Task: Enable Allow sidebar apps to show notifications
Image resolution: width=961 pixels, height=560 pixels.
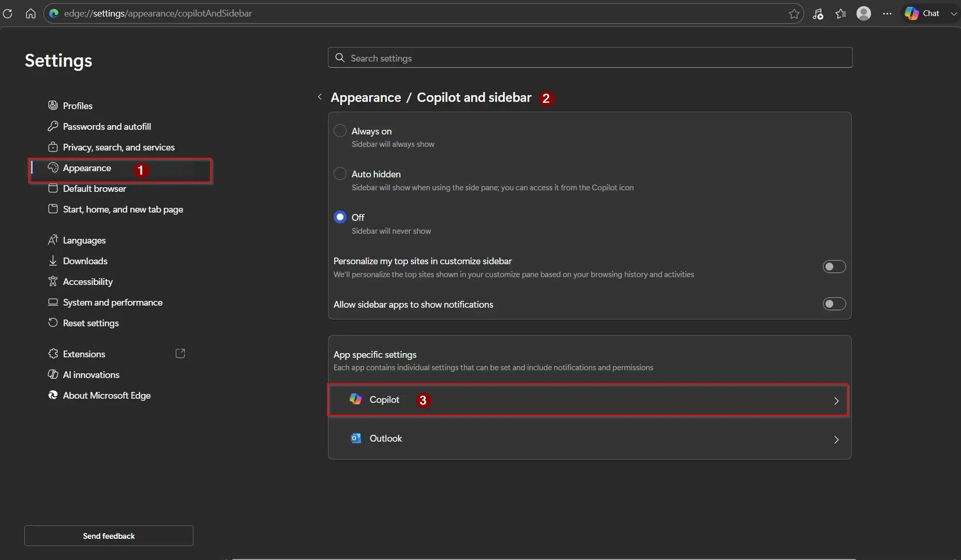Action: click(x=834, y=304)
